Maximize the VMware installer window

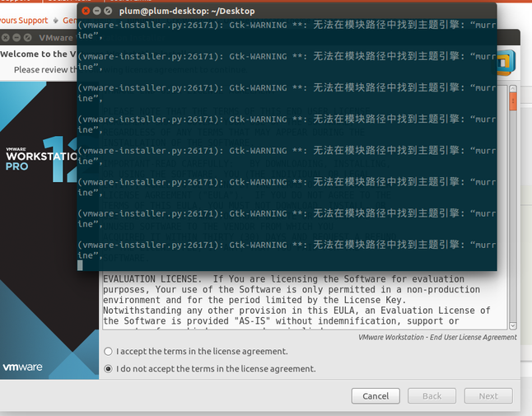click(29, 38)
